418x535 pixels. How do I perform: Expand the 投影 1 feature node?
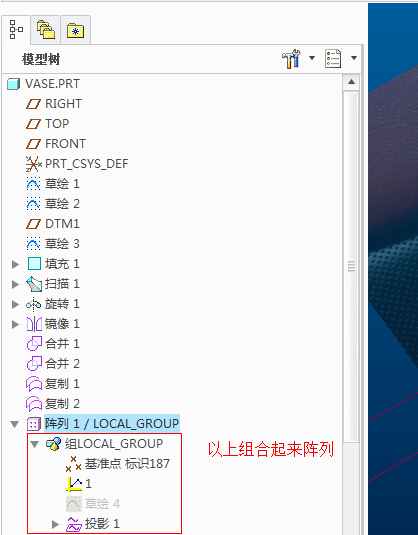tap(55, 524)
